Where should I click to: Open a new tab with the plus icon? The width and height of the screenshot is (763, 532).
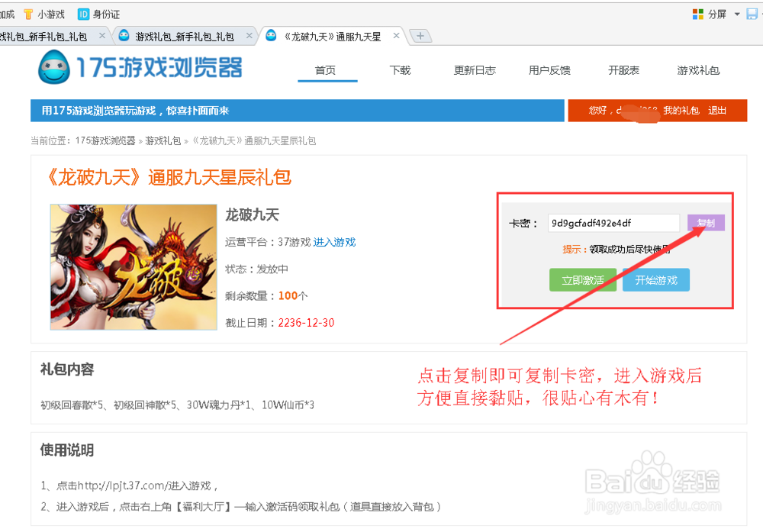420,35
